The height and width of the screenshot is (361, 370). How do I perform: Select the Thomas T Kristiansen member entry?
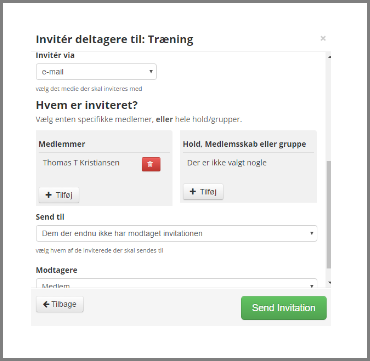coord(81,163)
